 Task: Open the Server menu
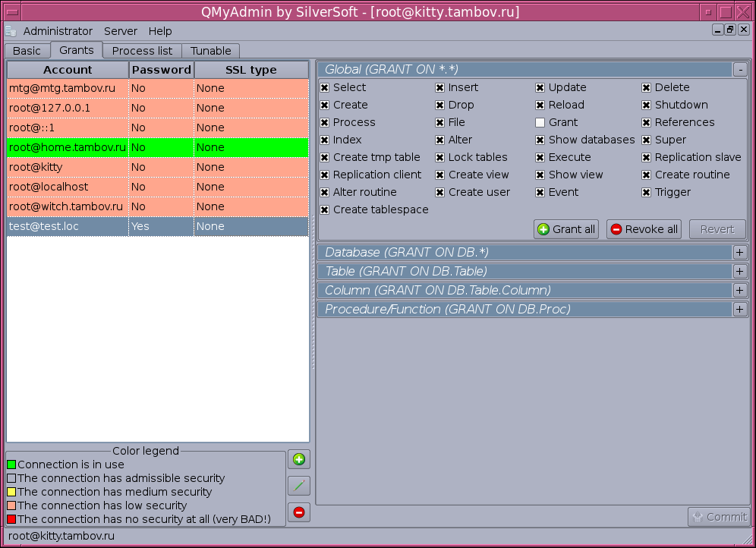click(x=121, y=31)
